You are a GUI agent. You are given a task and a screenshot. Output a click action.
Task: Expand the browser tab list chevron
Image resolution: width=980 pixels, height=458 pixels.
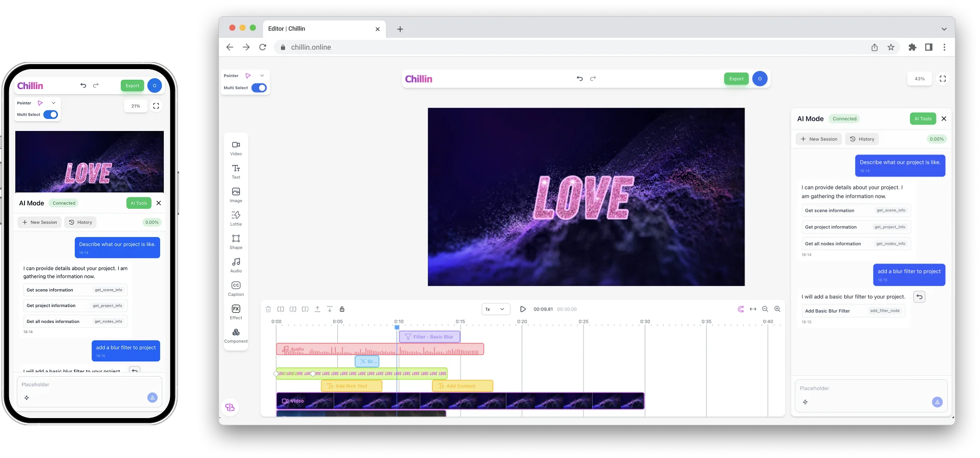point(944,29)
